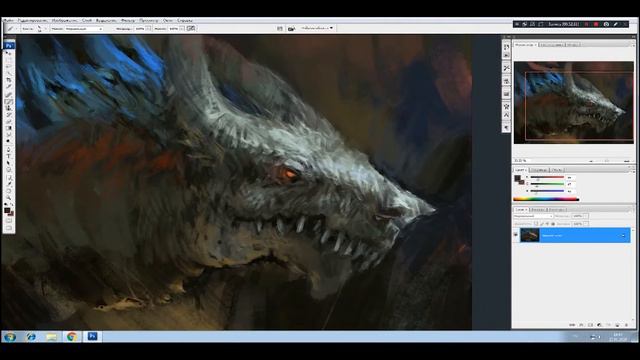Switch to the Channels tab in Layers panel
Viewport: 640px width, 360px height.
538,209
